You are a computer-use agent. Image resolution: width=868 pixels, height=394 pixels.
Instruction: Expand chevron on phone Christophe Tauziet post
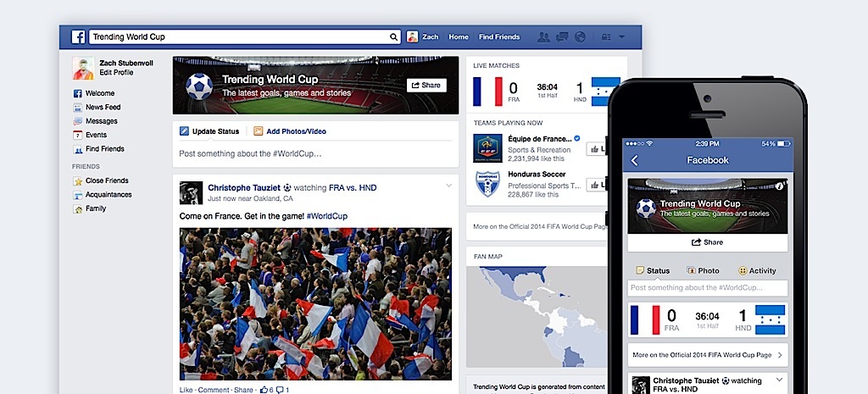point(780,380)
